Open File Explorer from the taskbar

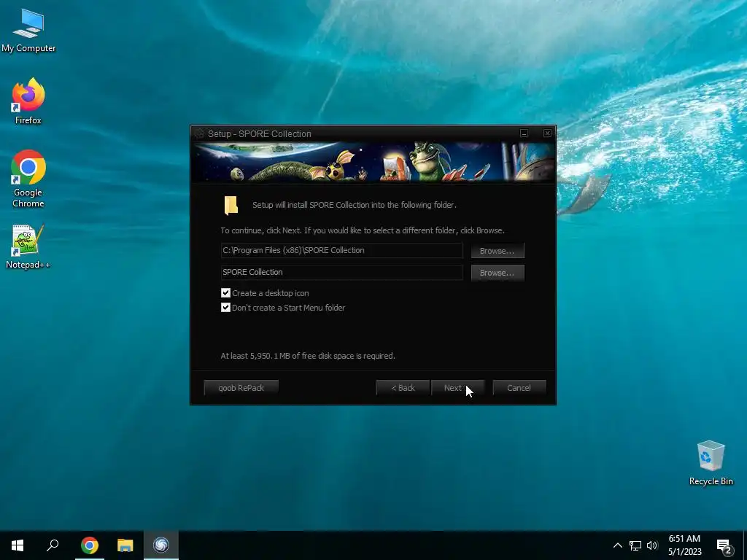click(x=125, y=545)
